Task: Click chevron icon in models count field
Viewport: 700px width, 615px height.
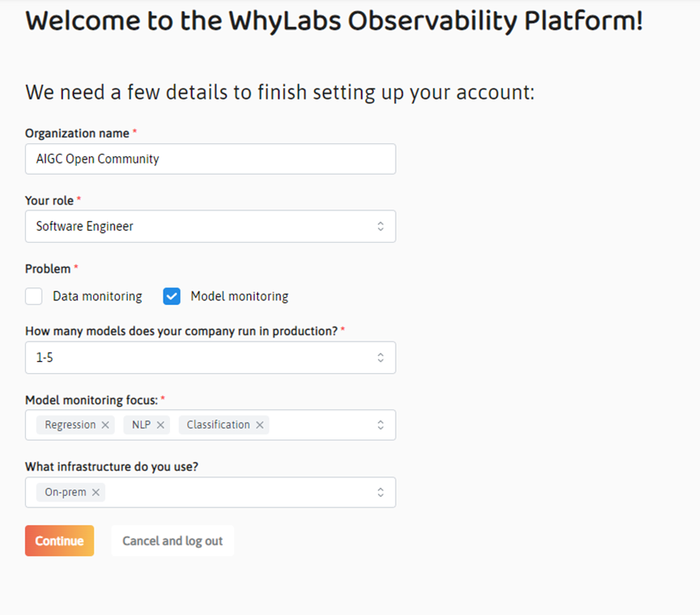Action: click(380, 358)
